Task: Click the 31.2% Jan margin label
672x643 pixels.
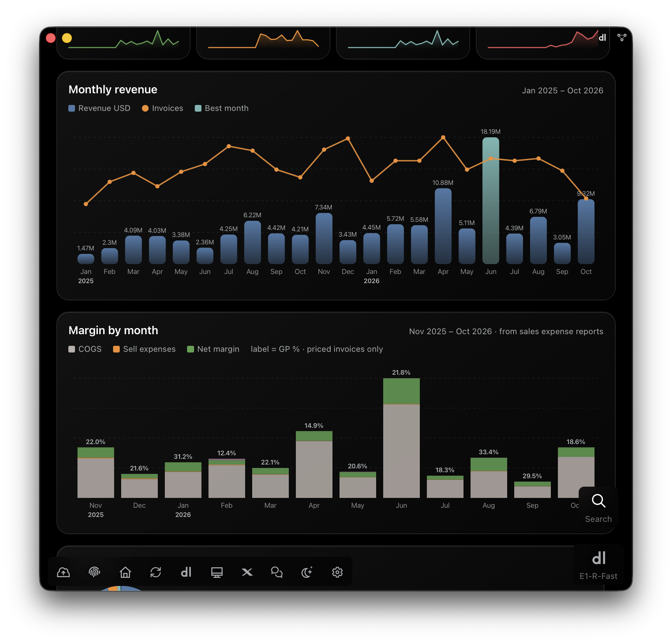Action: coord(183,456)
